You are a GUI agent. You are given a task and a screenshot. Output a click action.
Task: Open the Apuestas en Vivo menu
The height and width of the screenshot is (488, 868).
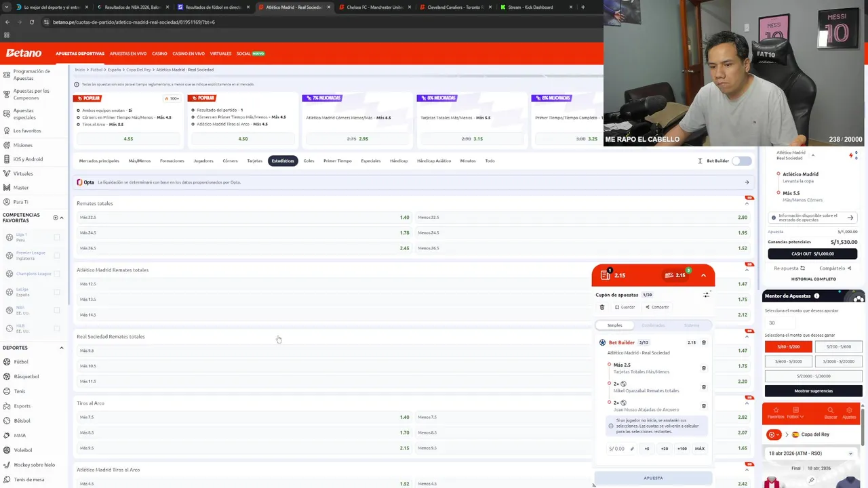pyautogui.click(x=128, y=54)
